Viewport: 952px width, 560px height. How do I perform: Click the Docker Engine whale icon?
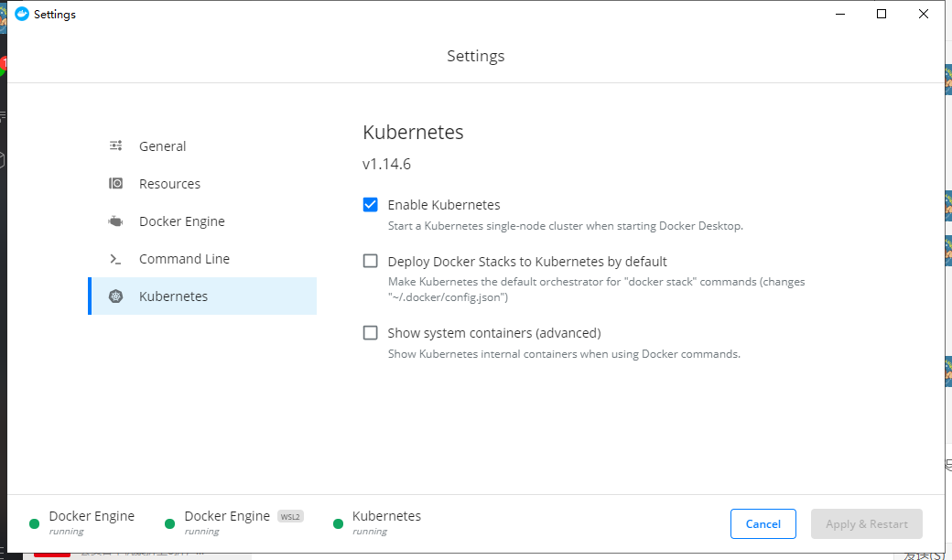coord(115,221)
